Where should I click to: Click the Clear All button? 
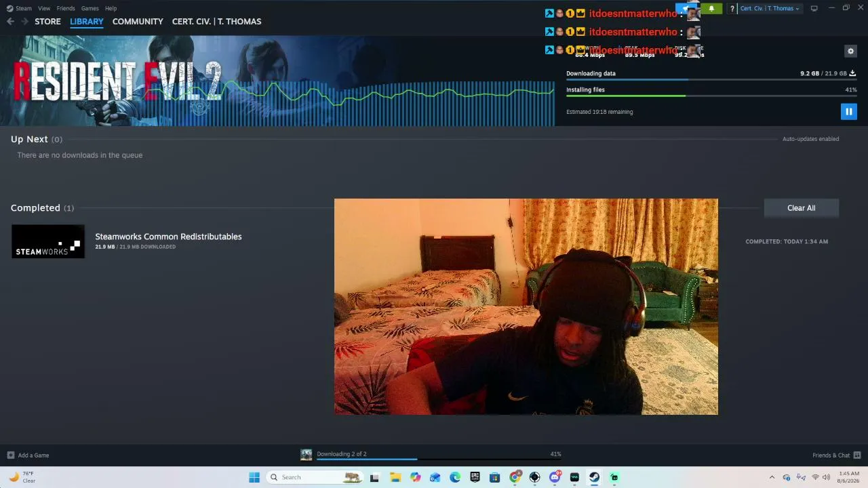coord(802,208)
